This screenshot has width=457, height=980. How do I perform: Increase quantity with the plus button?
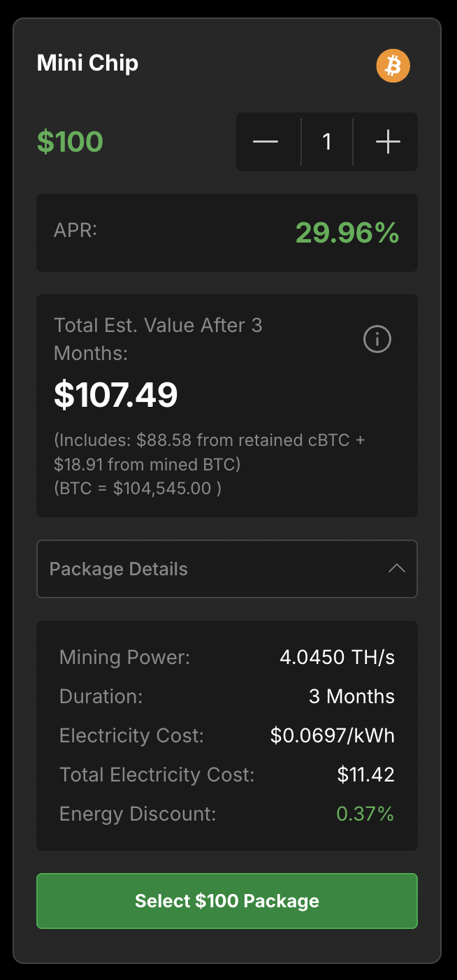[388, 142]
